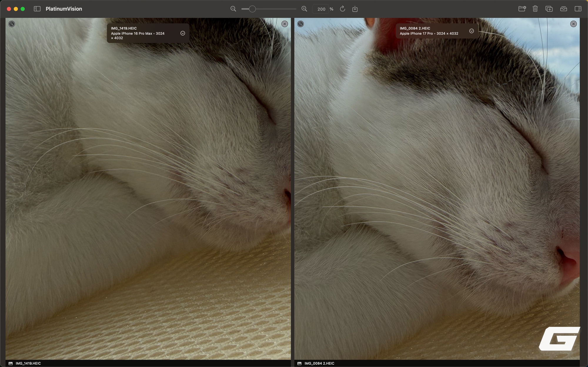This screenshot has width=588, height=367.
Task: Toggle the left sidebar panel
Action: pos(37,9)
